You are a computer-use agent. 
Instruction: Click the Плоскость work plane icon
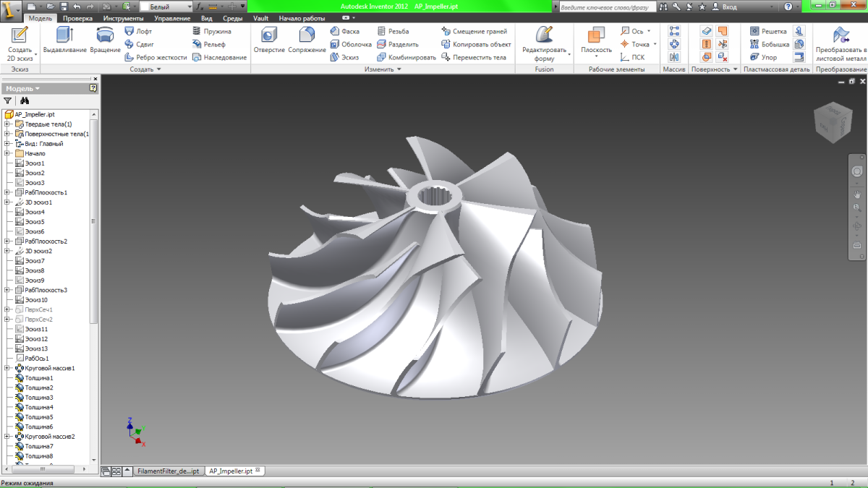point(596,35)
